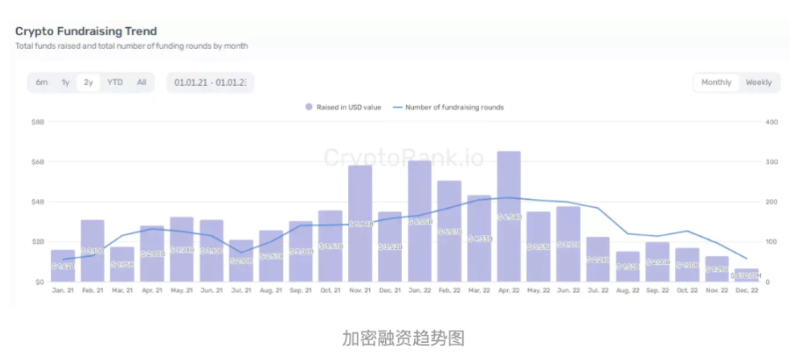Click the Feb. 21 bar

[92, 251]
